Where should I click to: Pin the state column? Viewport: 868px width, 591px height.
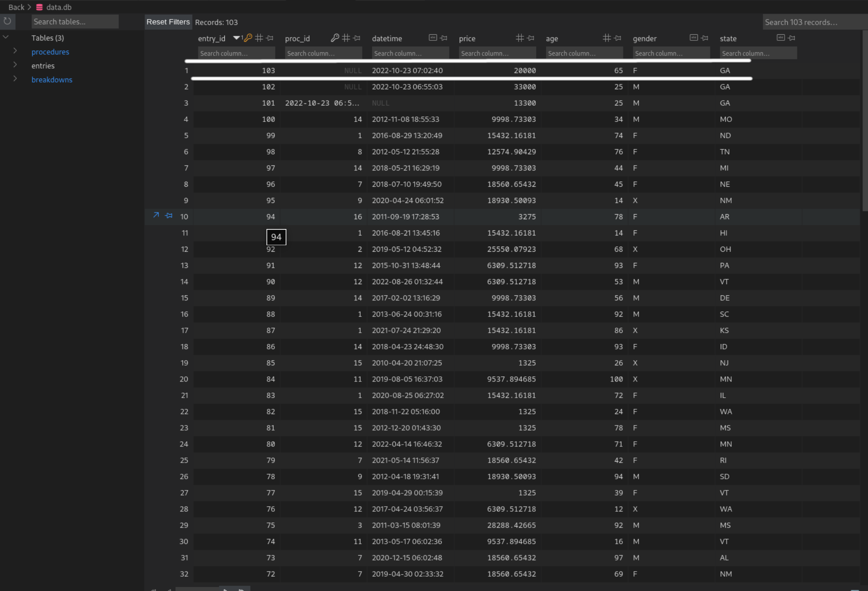pos(792,38)
